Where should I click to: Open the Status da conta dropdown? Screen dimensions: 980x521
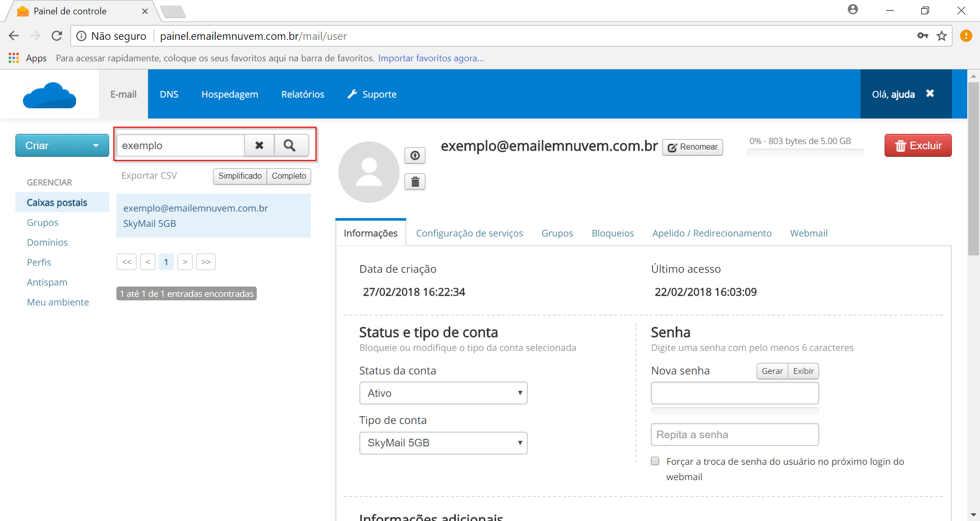click(x=443, y=393)
